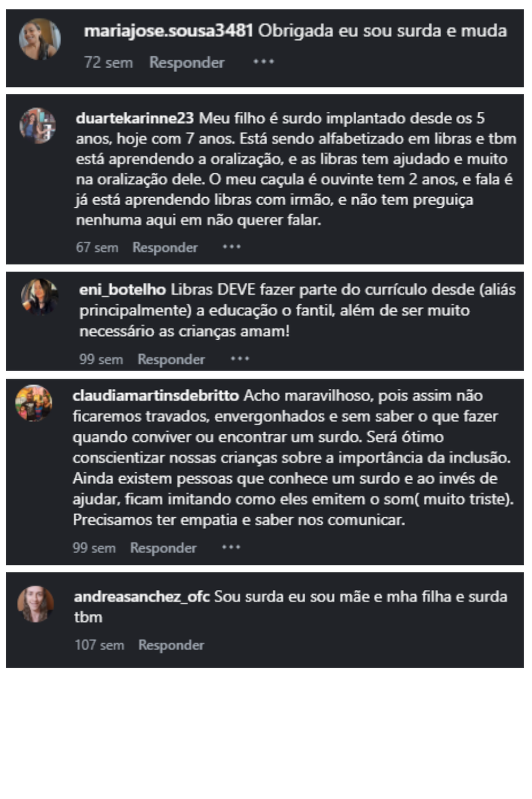Viewport: 532px width, 799px height.
Task: Reply to andreasanchez_ofc's comment
Action: pos(171,646)
